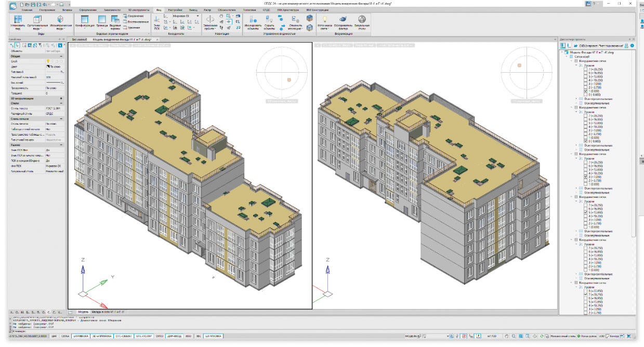Open the Слой value dropdown in properties
Screen dimensions: 644x347
(55, 61)
